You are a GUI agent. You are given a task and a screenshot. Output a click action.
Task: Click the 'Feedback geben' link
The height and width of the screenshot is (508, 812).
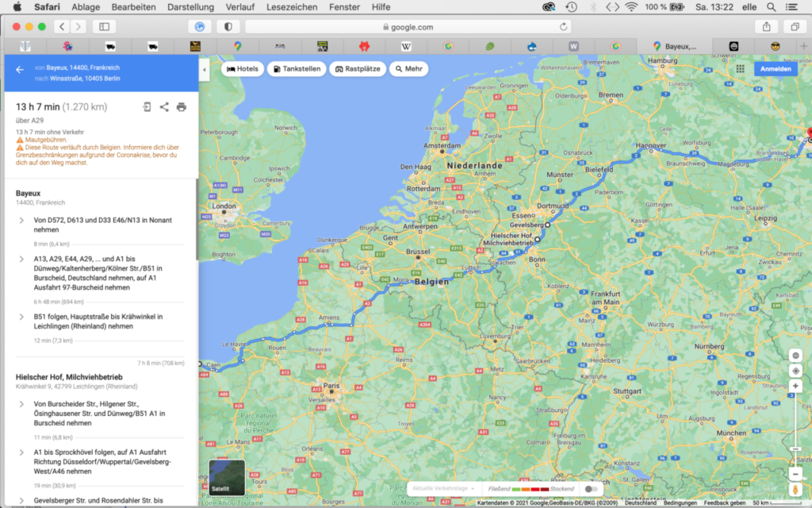(x=725, y=502)
